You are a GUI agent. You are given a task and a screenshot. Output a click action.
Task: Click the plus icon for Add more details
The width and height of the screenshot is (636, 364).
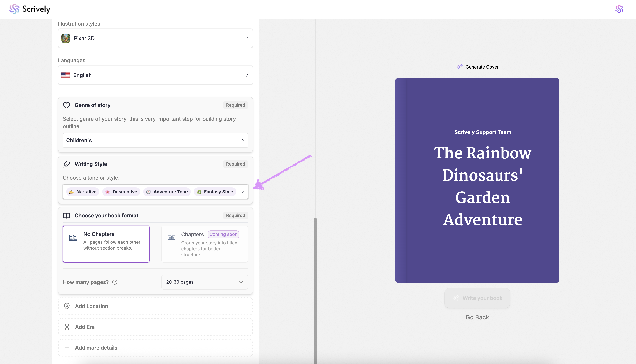67,348
